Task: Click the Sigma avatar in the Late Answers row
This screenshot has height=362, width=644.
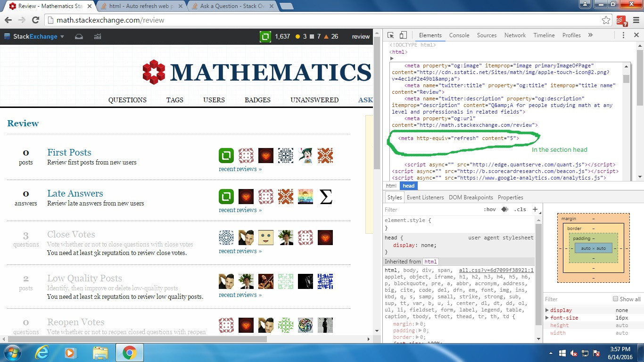Action: [325, 197]
